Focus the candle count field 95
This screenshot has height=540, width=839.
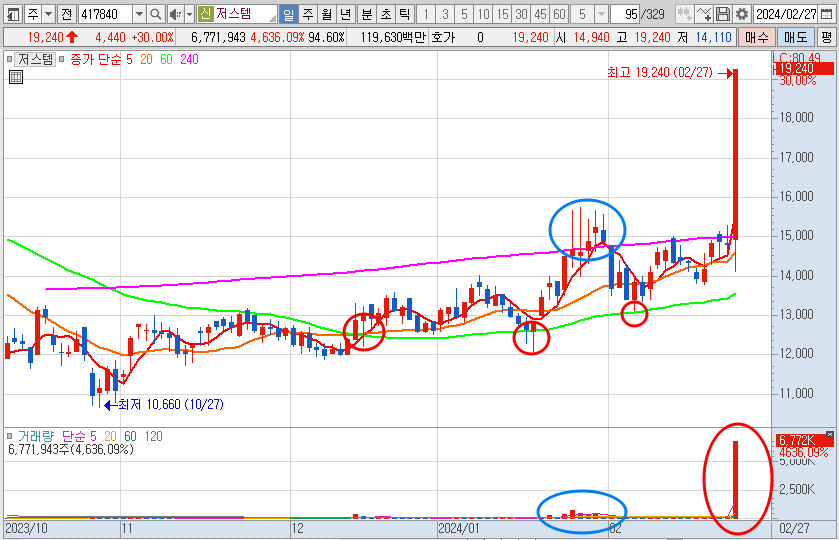coord(624,14)
